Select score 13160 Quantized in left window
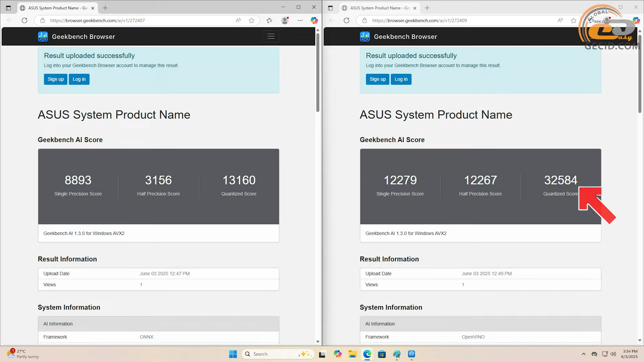The width and height of the screenshot is (644, 362). pyautogui.click(x=239, y=180)
